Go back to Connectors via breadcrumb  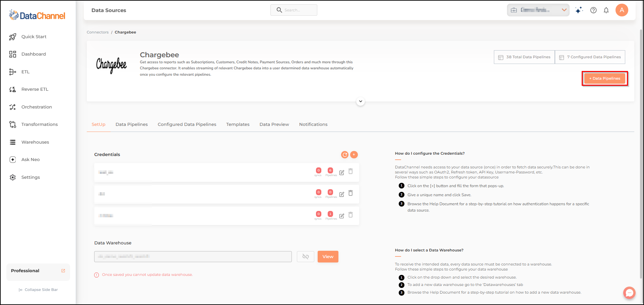point(98,32)
